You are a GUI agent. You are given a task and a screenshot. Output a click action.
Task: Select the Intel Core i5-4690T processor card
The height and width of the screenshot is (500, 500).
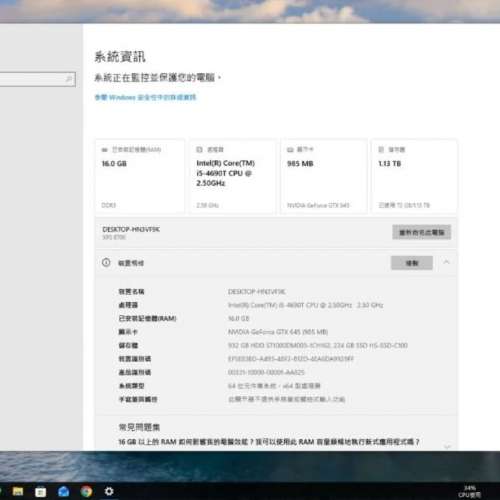click(x=233, y=176)
